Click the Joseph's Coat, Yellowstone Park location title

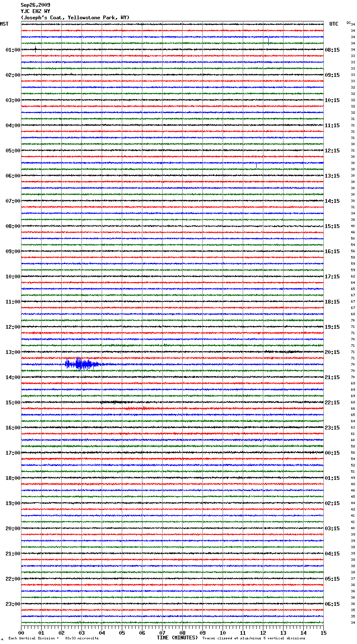75,18
